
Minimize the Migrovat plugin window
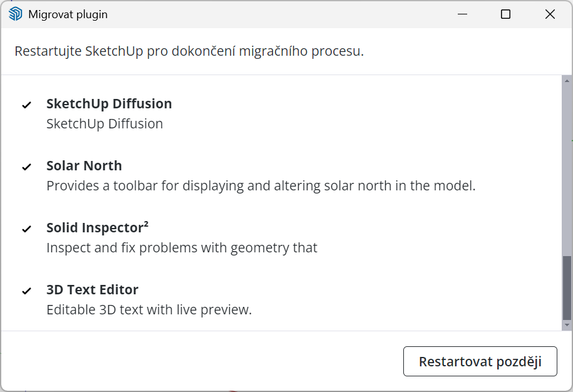(462, 14)
